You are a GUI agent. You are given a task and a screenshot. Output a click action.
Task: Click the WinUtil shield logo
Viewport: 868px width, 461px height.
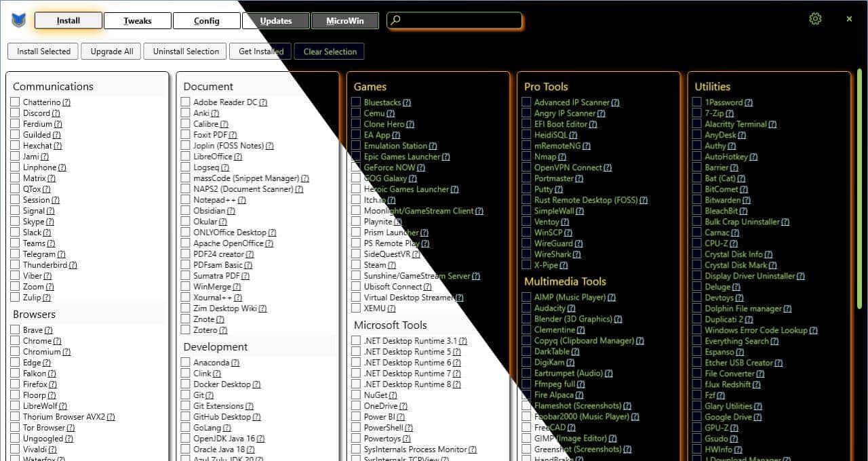pyautogui.click(x=18, y=20)
